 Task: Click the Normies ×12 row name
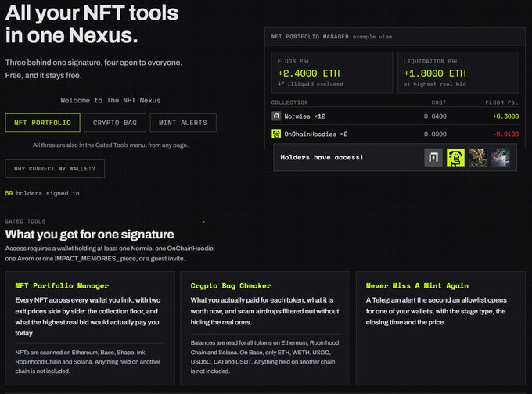(x=304, y=116)
